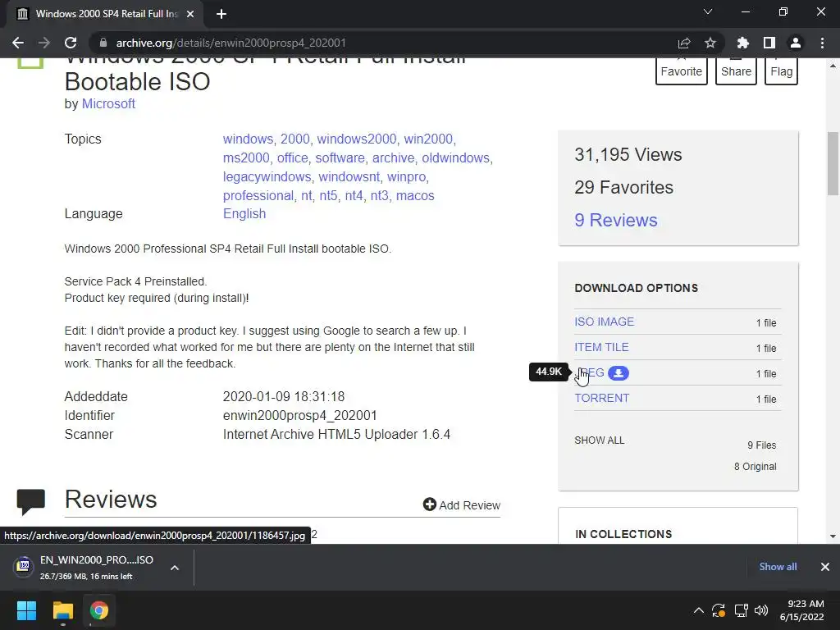Bookmark this page with star icon
The height and width of the screenshot is (630, 840).
click(x=710, y=43)
